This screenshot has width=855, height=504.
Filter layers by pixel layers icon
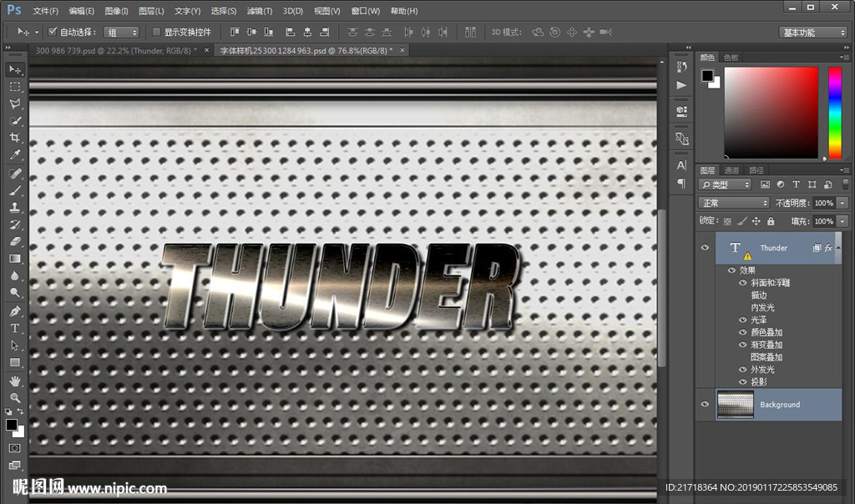pos(765,184)
